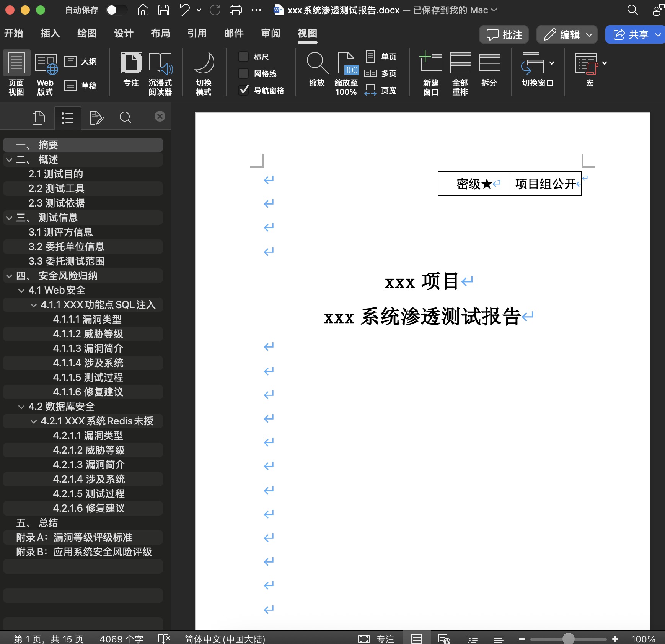Open the Layout (布局) ribbon tab
Viewport: 665px width, 644px height.
point(160,34)
